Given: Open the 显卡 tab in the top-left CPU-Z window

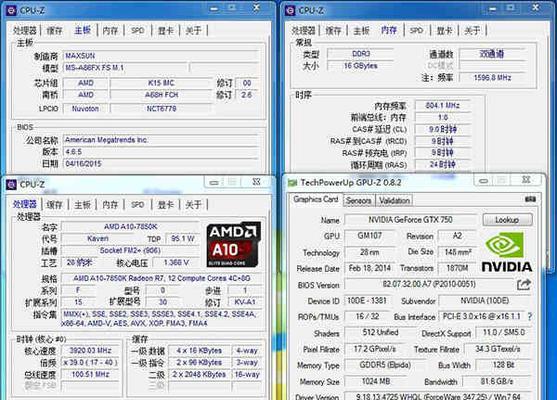Looking at the screenshot, I should tap(166, 31).
